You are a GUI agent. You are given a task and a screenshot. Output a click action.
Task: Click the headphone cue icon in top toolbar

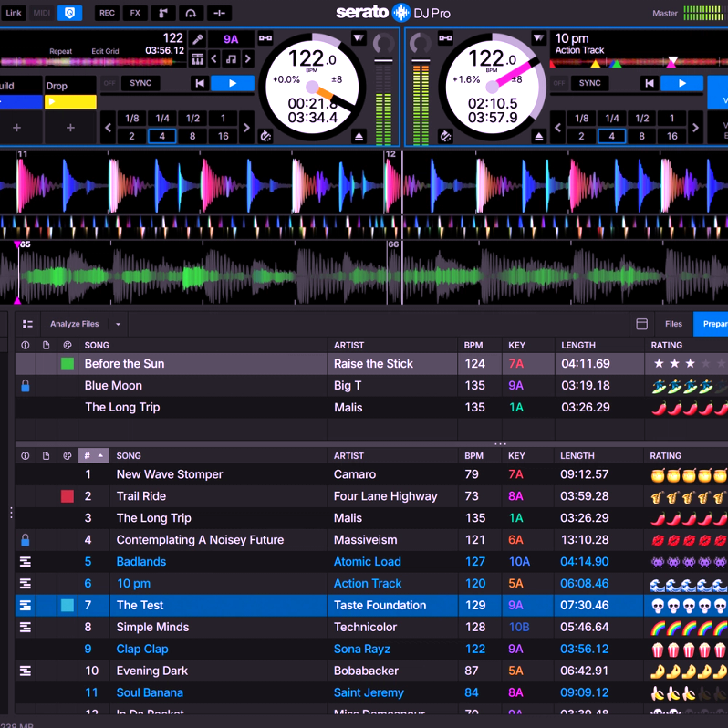191,13
